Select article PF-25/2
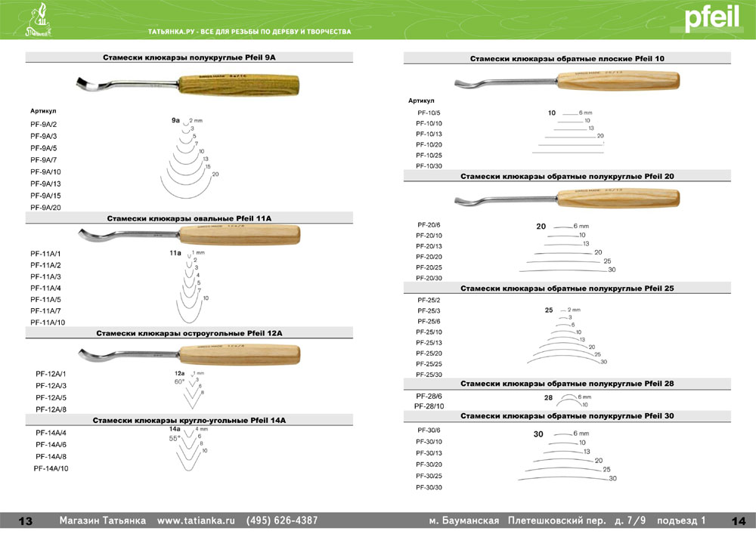Screen dimensions: 756x534 (429, 300)
